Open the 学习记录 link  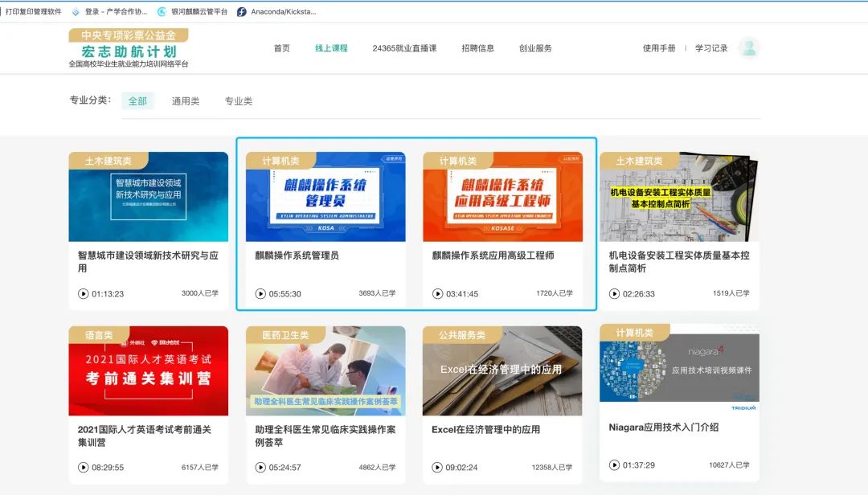point(711,48)
